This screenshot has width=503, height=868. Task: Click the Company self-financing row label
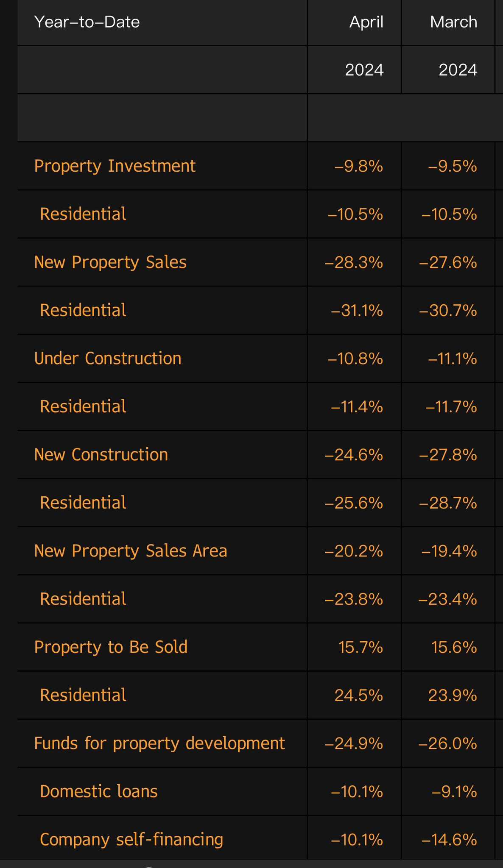click(131, 840)
